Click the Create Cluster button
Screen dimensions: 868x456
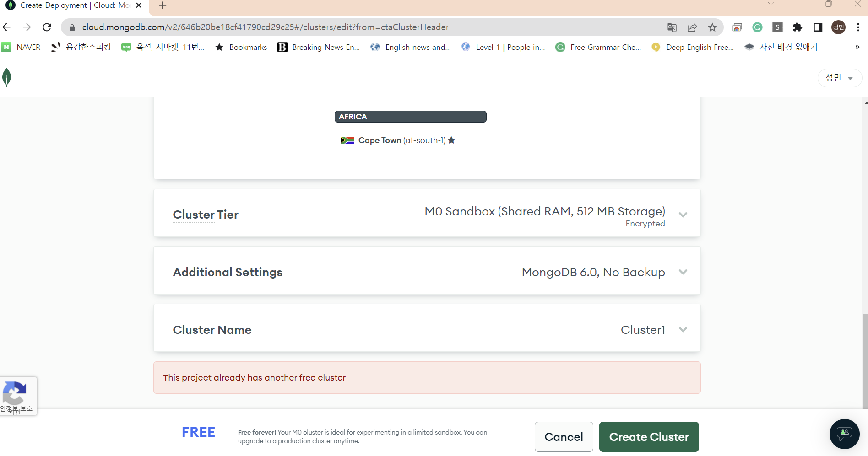tap(649, 437)
